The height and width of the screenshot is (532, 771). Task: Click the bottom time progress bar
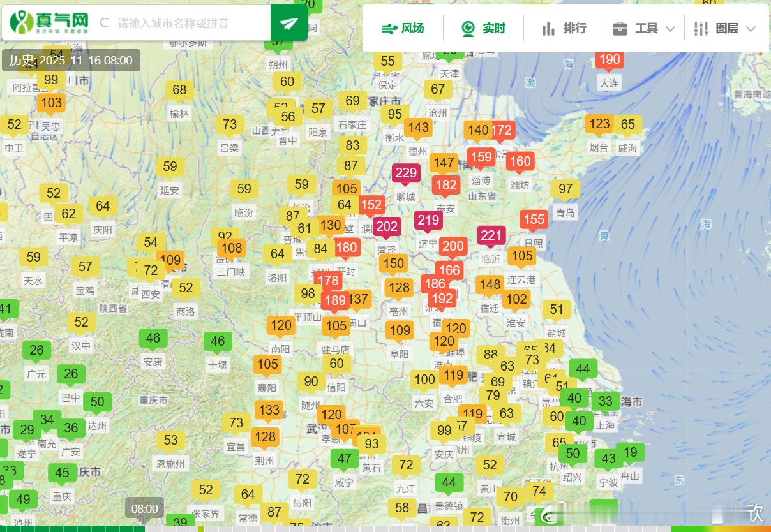pos(385,528)
